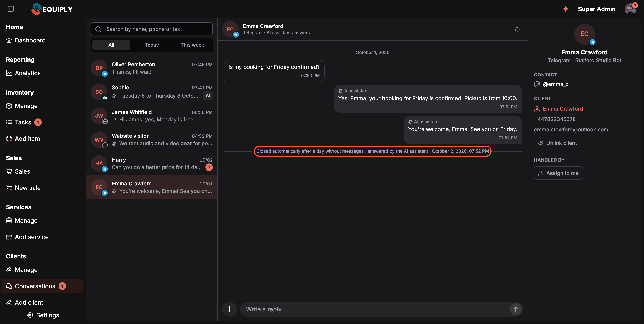
Task: Click the OP avatar of Oliver Pemberton
Action: point(99,68)
